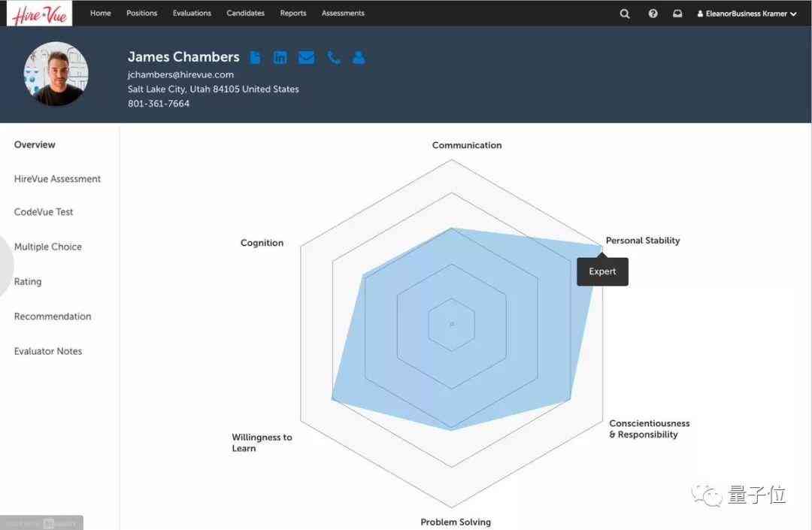Click the HireVue logo
The width and height of the screenshot is (812, 530).
point(39,14)
